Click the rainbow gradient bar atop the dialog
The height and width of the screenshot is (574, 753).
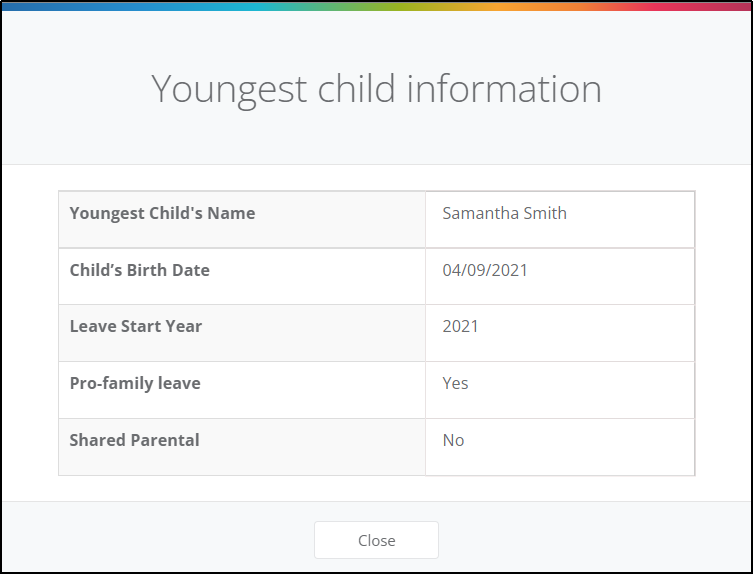point(376,6)
